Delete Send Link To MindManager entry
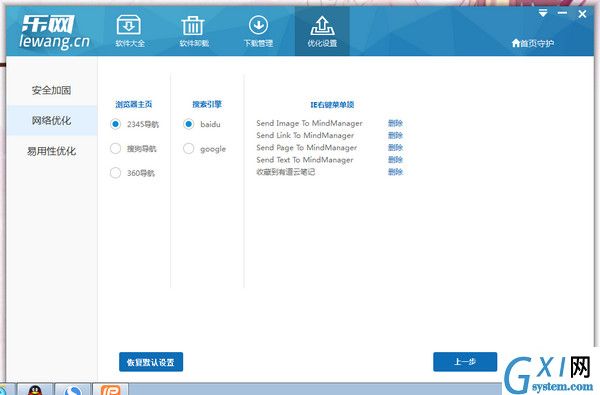Image resolution: width=600 pixels, height=395 pixels. pyautogui.click(x=395, y=135)
